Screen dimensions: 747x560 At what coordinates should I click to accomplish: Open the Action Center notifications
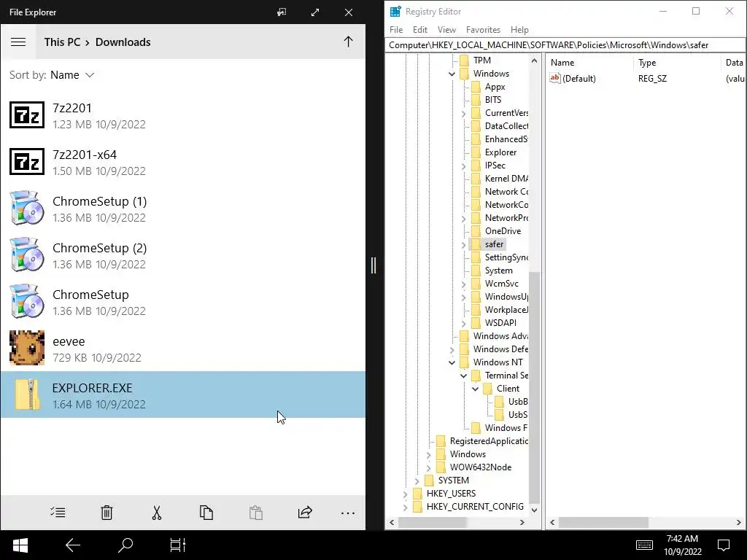tap(724, 545)
